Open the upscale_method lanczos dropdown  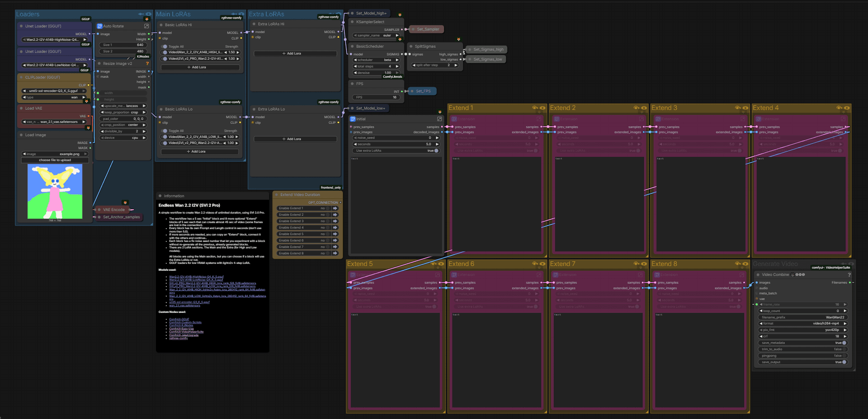(123, 106)
